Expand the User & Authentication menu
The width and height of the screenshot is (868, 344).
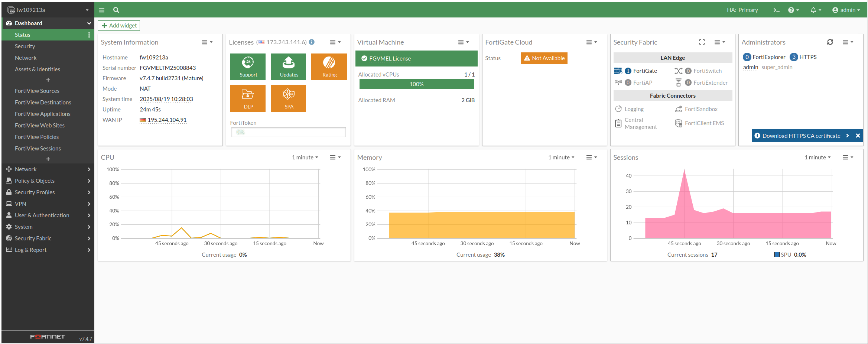pos(48,215)
